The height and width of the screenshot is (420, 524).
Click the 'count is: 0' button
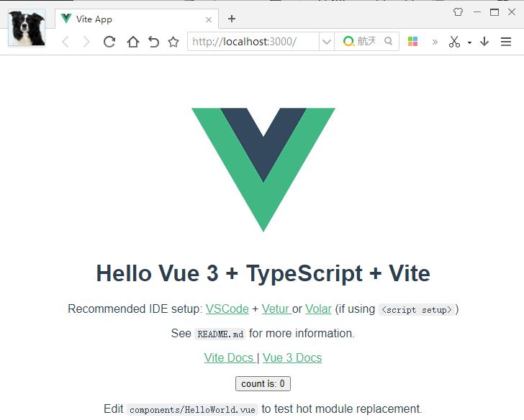(263, 383)
